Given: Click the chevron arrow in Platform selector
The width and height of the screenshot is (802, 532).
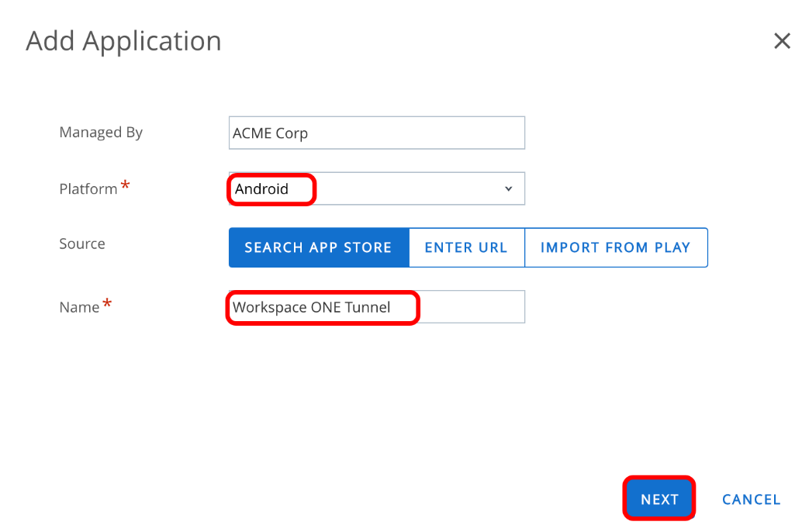Looking at the screenshot, I should tap(508, 188).
